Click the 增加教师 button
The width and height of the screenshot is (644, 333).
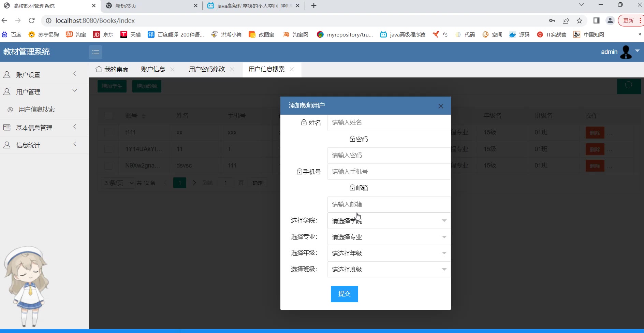click(147, 86)
